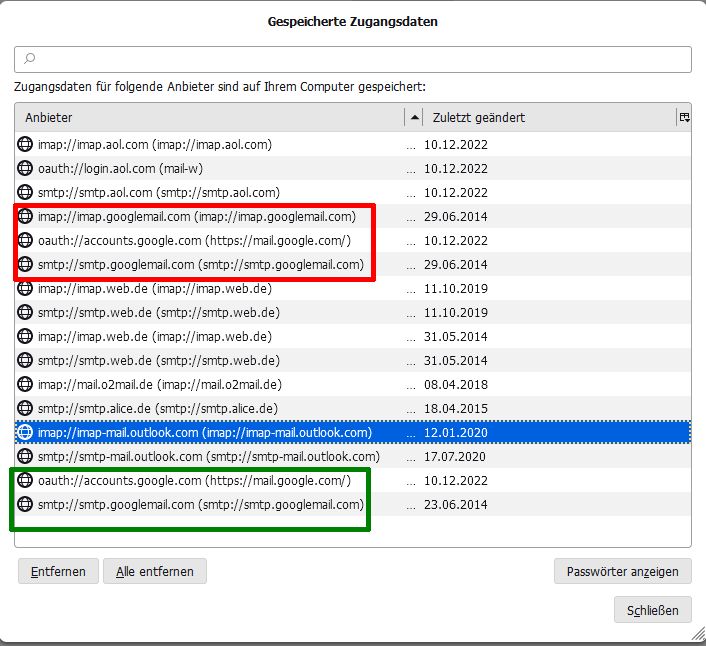Viewport: 706px width, 646px height.
Task: Click the magnifier icon in search box
Action: tap(30, 60)
